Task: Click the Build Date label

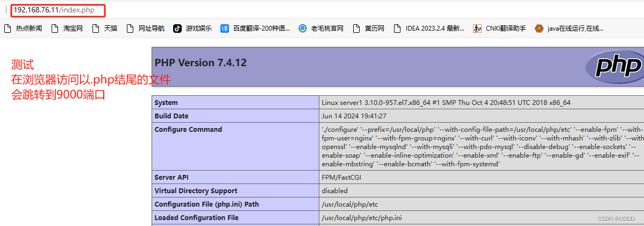Action: [x=171, y=116]
